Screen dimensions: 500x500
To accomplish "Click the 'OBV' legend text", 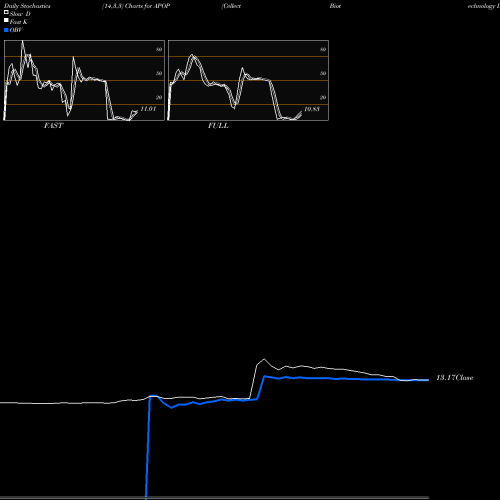I will (x=16, y=30).
